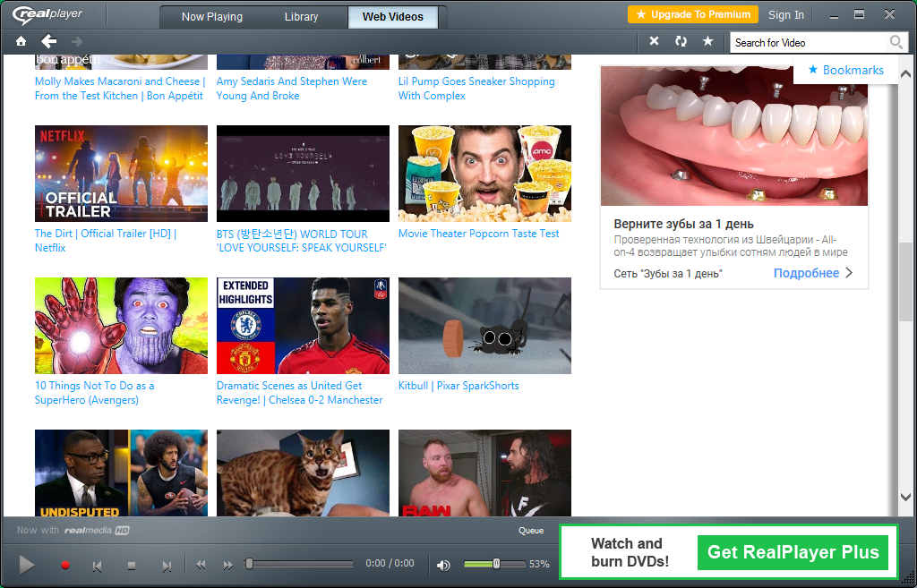Image resolution: width=917 pixels, height=588 pixels.
Task: Click the scrollbar down arrow
Action: pos(905,498)
